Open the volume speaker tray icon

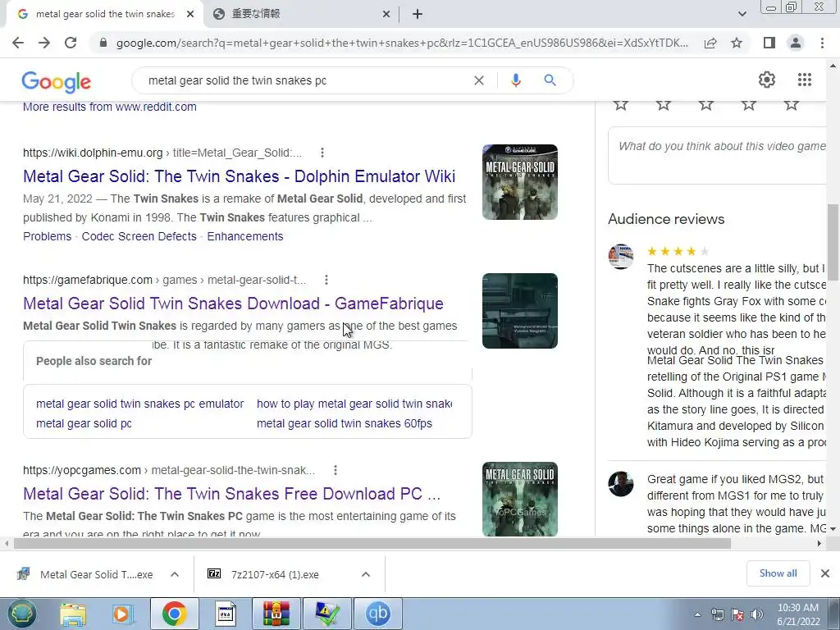point(756,614)
